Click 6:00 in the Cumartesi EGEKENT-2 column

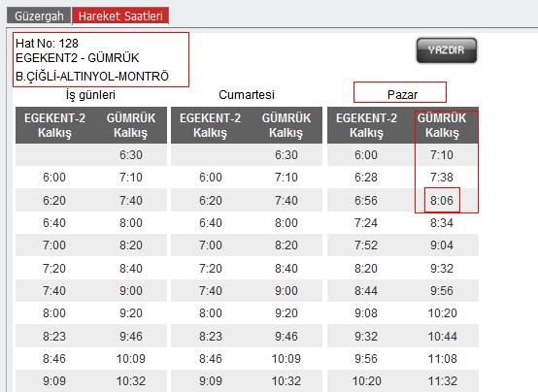pos(211,178)
